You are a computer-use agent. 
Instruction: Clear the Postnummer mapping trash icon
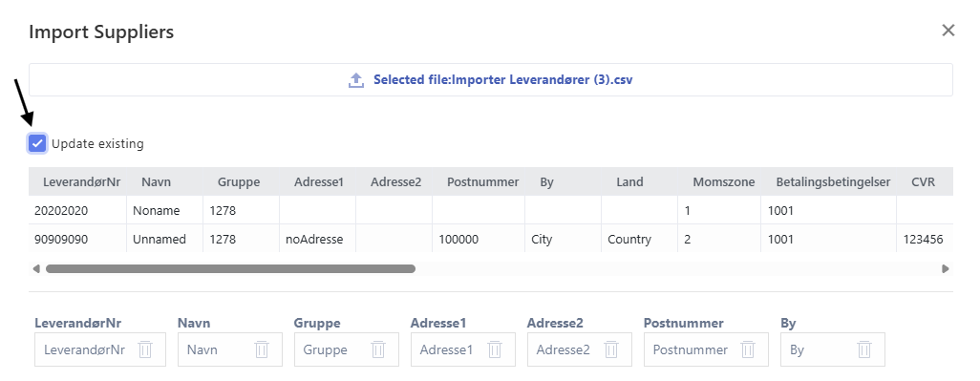pos(748,349)
